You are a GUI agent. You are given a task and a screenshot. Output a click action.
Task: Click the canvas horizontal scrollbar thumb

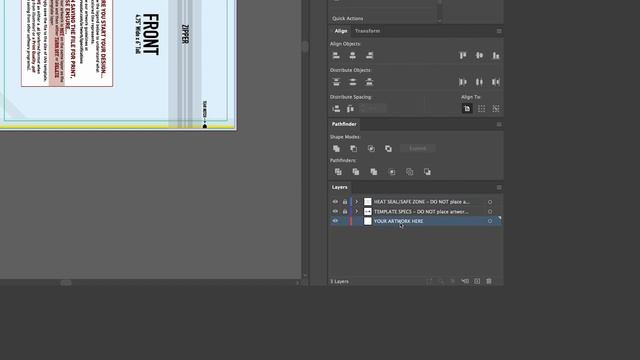coord(66,282)
